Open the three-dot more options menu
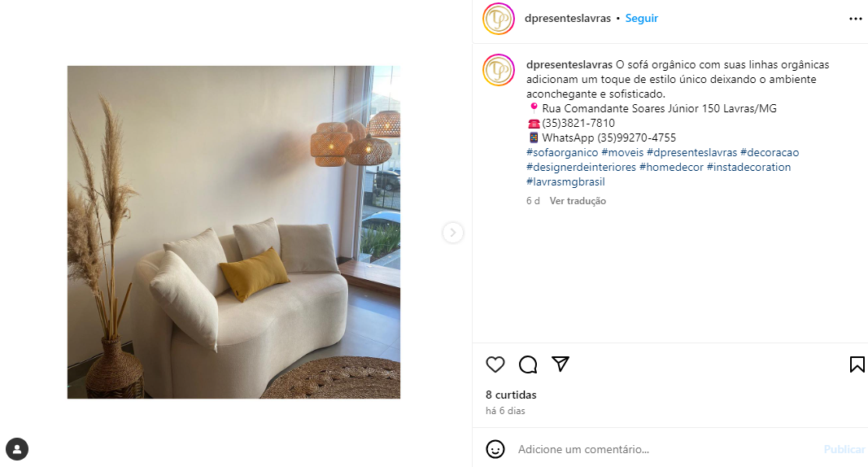 (855, 19)
